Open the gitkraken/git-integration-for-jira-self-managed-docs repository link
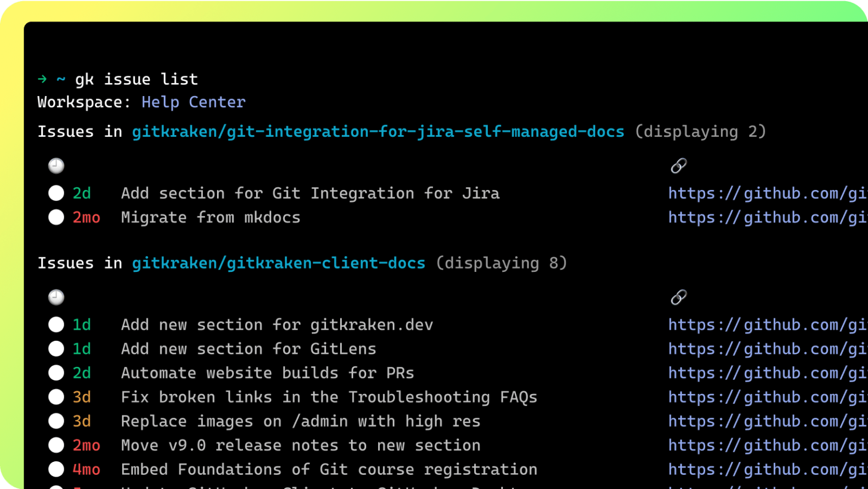The width and height of the screenshot is (868, 489). pos(377,131)
